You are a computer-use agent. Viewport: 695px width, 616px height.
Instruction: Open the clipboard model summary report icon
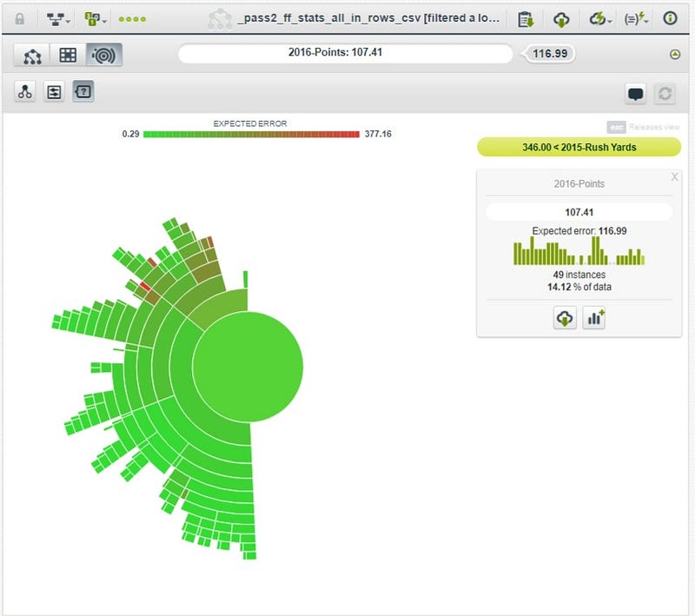pos(526,19)
